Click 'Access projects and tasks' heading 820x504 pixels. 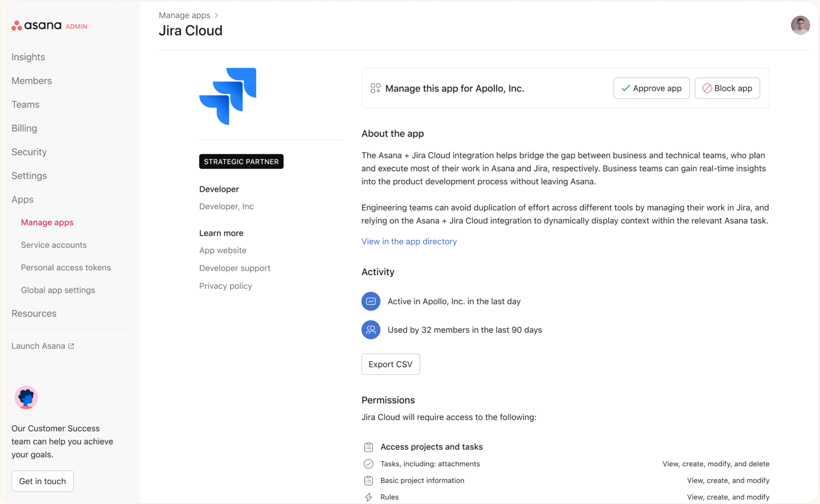pyautogui.click(x=431, y=447)
